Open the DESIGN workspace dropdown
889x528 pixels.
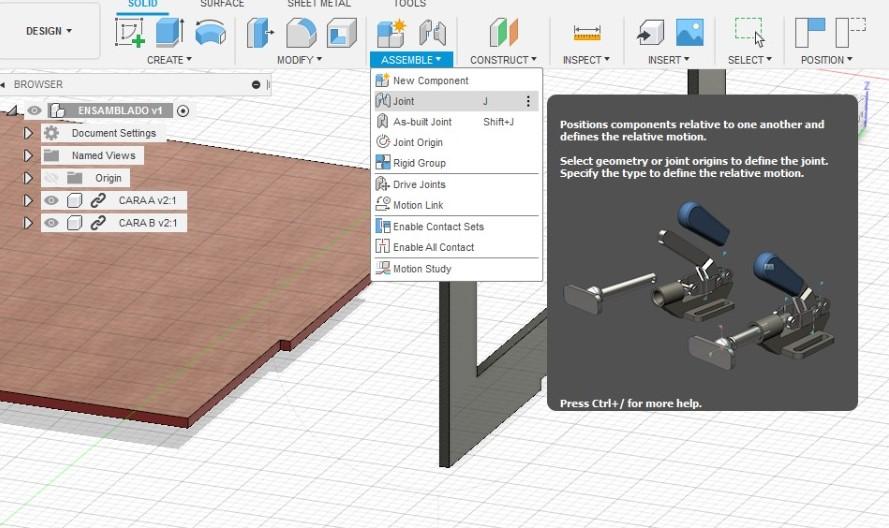click(49, 31)
